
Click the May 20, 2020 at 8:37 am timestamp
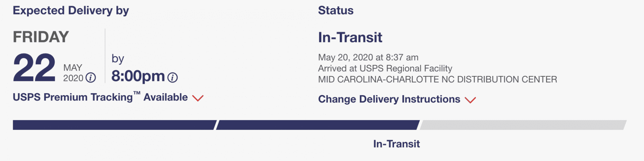(368, 57)
